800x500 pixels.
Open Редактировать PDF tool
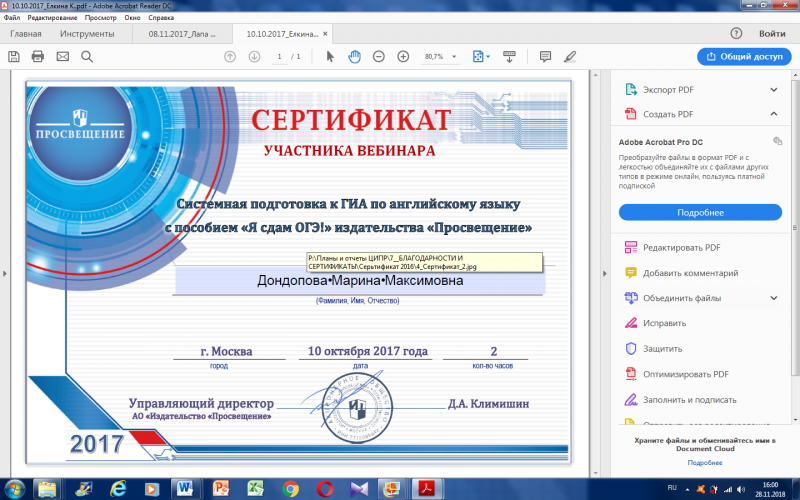(x=682, y=248)
